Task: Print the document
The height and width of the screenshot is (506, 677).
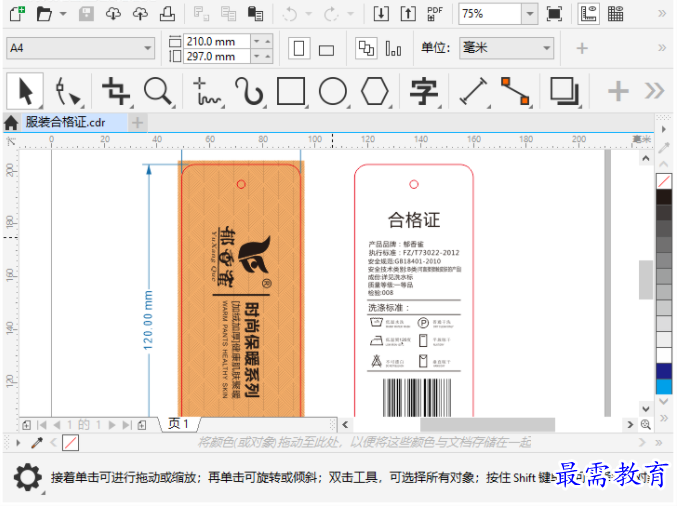Action: (167, 14)
